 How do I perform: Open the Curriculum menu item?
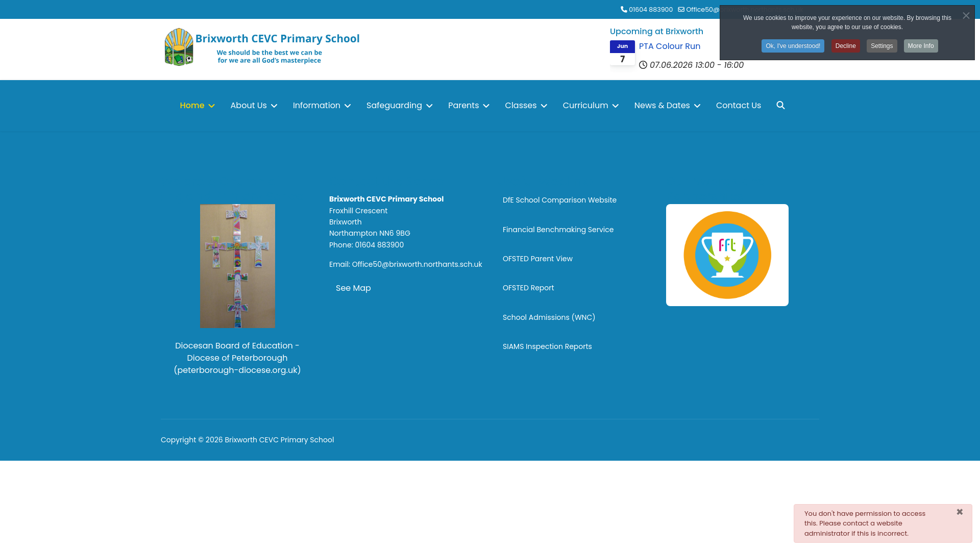coord(585,105)
